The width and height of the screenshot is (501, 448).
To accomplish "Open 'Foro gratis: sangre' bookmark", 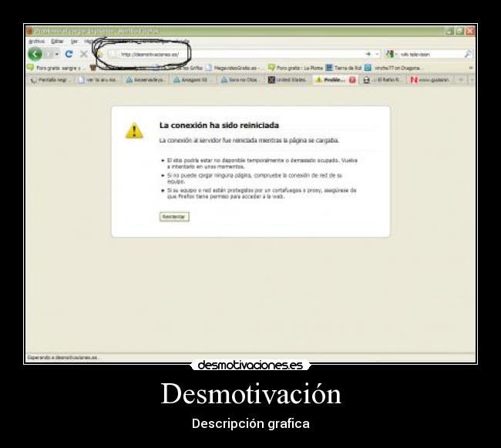I will [57, 68].
